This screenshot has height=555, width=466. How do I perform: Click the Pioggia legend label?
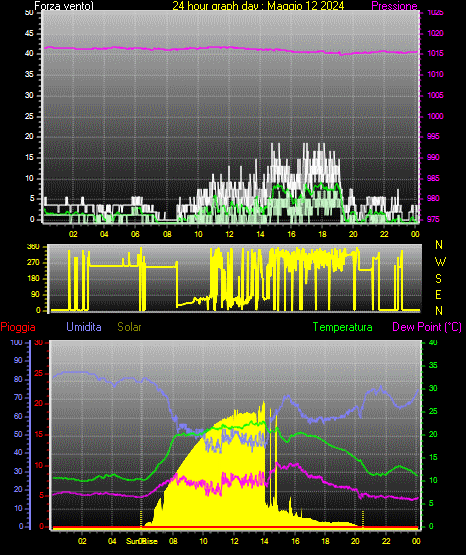click(18, 327)
